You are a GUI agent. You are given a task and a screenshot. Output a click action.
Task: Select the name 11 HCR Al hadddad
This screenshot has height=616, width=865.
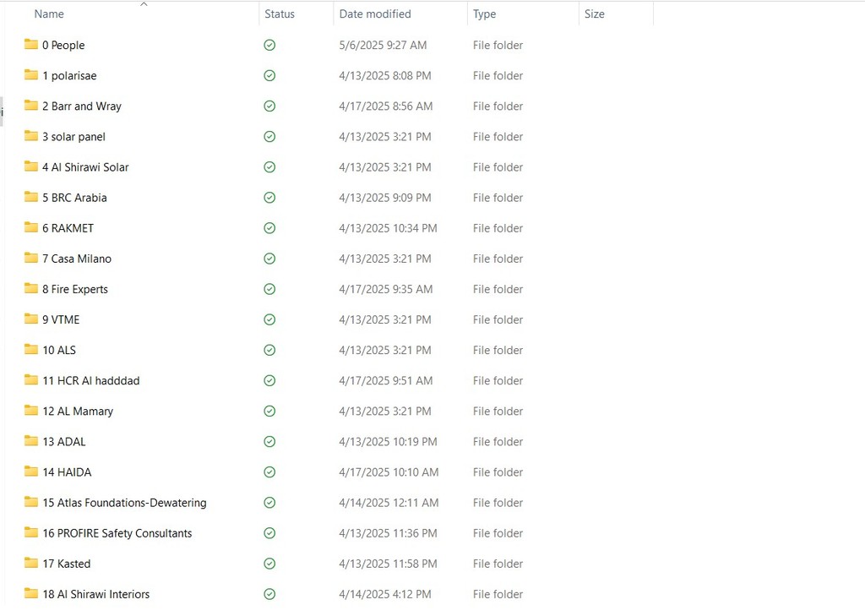91,381
